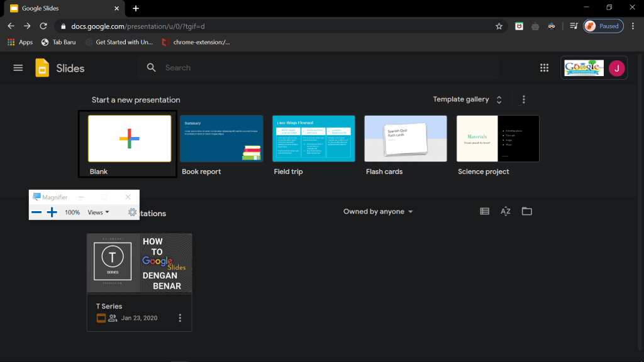The image size is (644, 362).
Task: Click the Apps bookmarks shortcut
Action: 20,42
